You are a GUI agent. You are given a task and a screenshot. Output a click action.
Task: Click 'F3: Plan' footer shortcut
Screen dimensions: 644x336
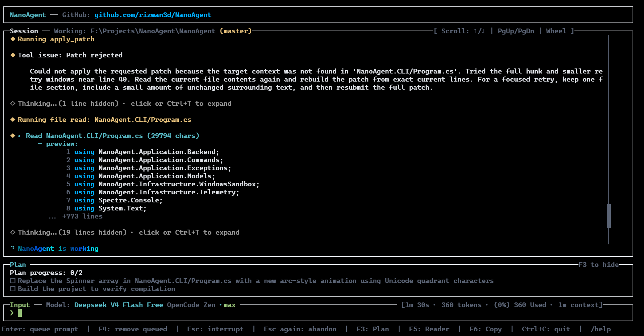tap(373, 329)
